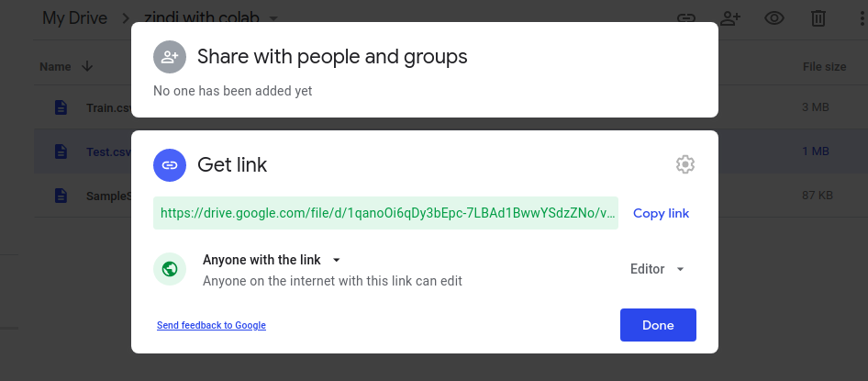Click the blue Get link chain icon
The image size is (868, 381).
point(170,165)
